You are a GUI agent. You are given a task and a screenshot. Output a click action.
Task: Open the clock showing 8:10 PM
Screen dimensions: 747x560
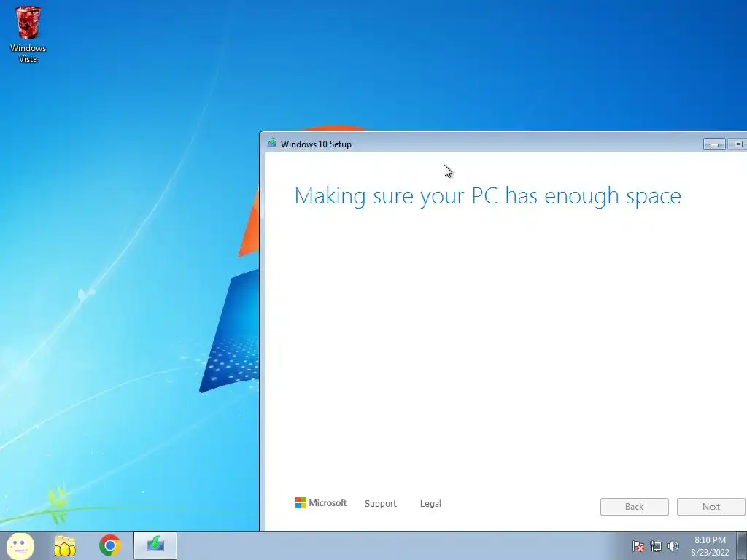click(x=710, y=546)
